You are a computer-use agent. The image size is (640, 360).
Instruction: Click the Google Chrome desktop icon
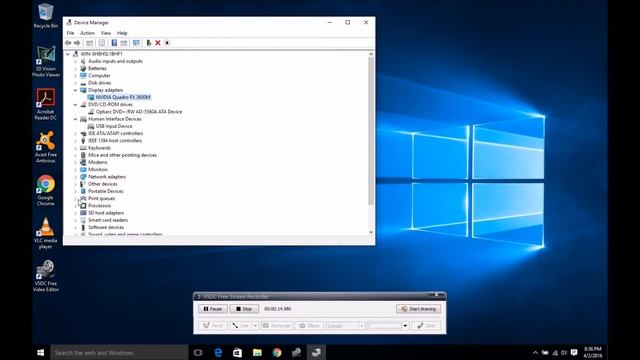(x=46, y=190)
